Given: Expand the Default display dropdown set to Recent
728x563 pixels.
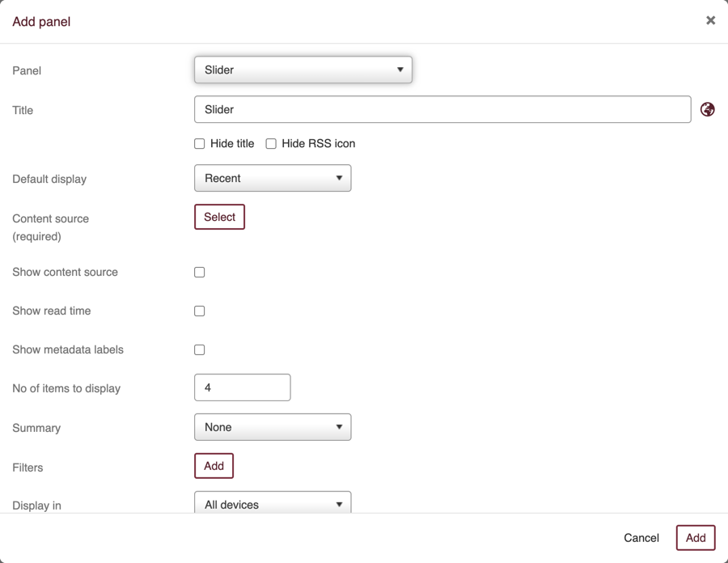Looking at the screenshot, I should pyautogui.click(x=273, y=178).
